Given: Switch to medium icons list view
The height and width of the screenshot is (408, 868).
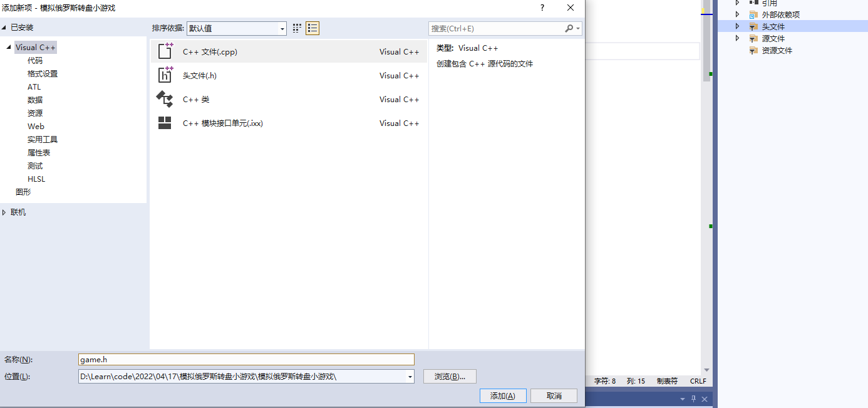Looking at the screenshot, I should point(313,28).
